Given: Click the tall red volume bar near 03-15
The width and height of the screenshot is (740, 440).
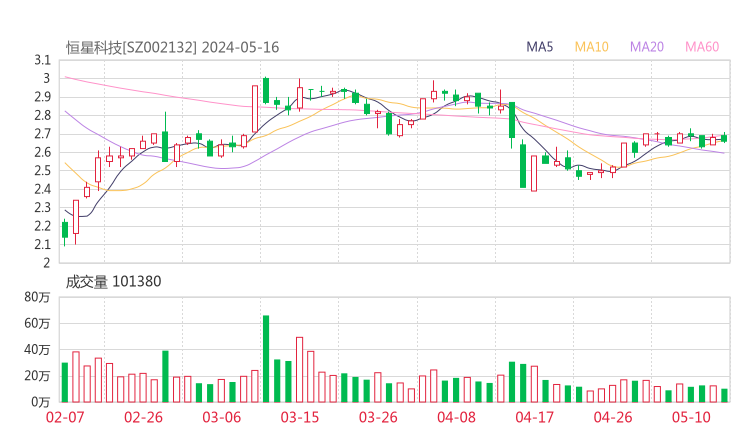Looking at the screenshot, I should coord(300,370).
